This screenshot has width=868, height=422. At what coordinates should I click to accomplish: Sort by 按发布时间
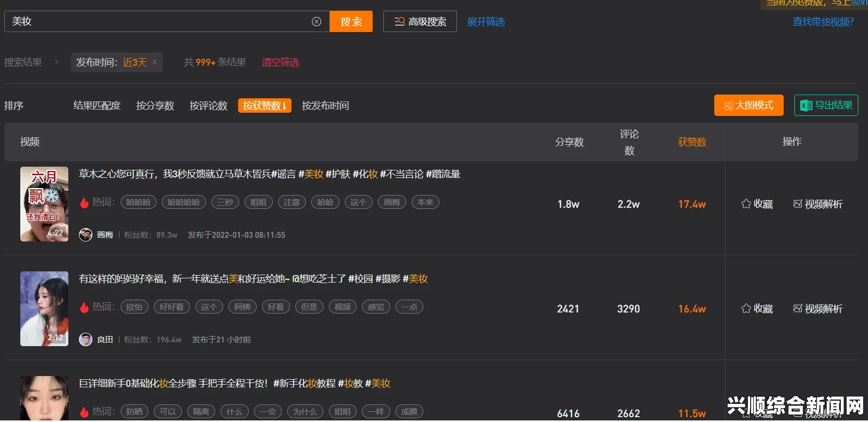(x=326, y=106)
